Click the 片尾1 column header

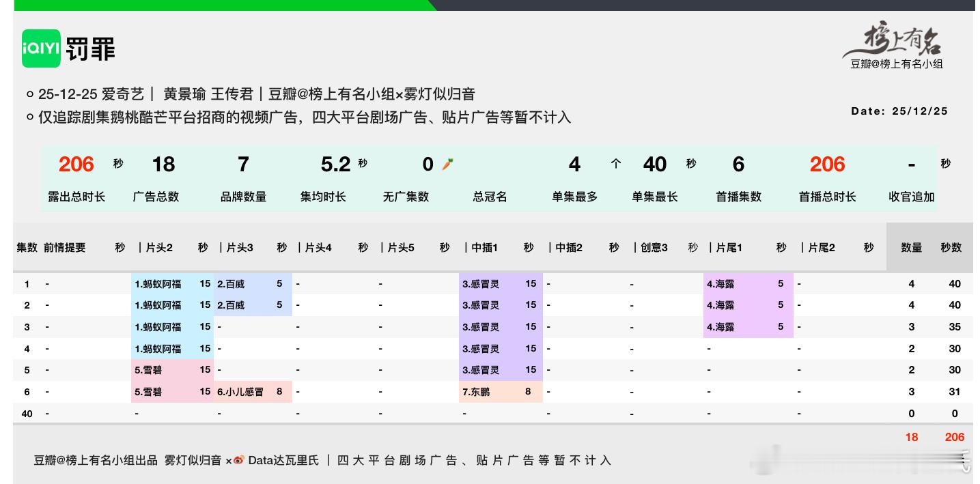click(x=729, y=248)
